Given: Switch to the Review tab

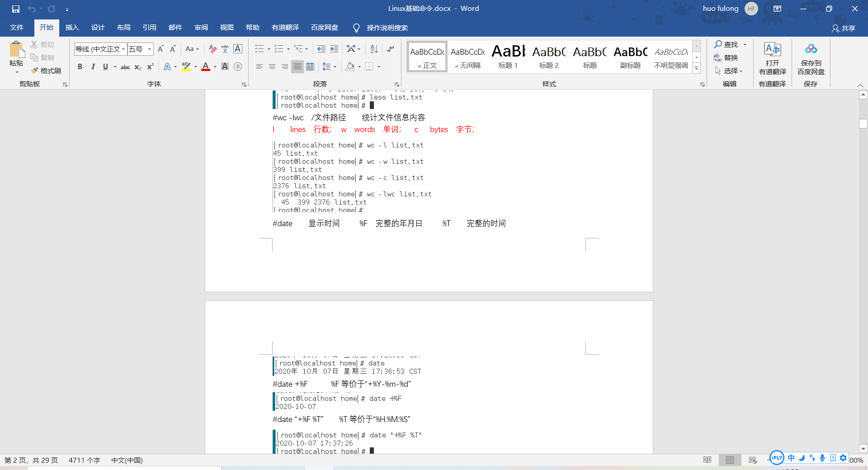Looking at the screenshot, I should 201,28.
